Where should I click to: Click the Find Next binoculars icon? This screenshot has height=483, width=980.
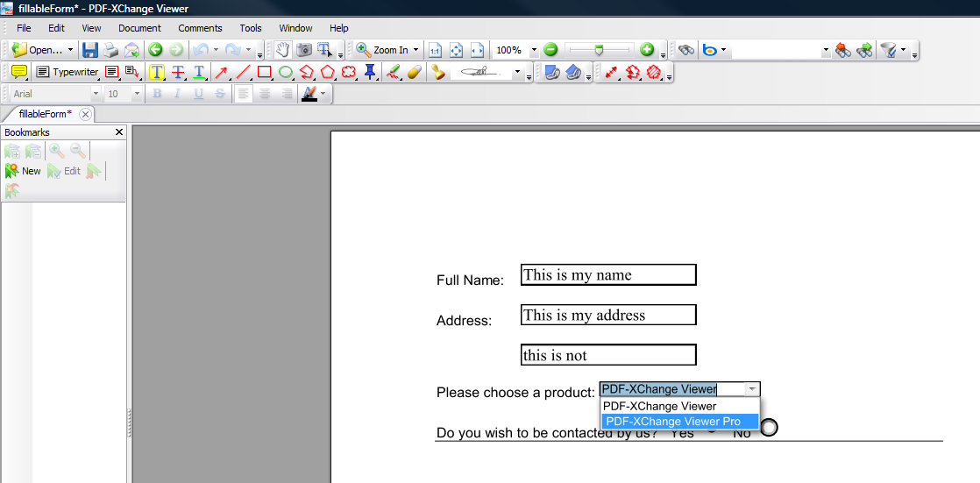click(864, 50)
